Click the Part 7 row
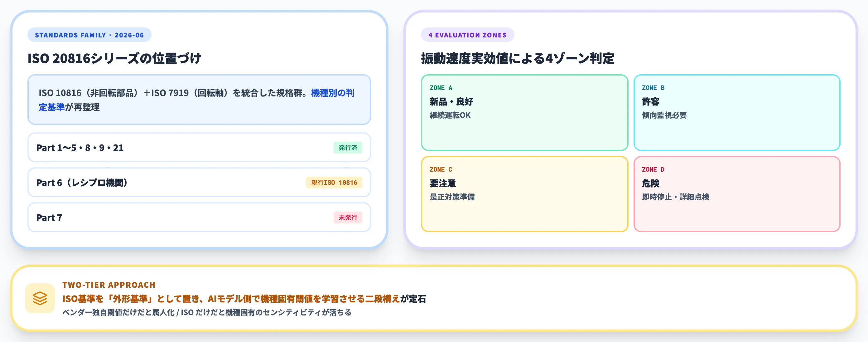Viewport: 868px width, 342px height. pyautogui.click(x=199, y=217)
